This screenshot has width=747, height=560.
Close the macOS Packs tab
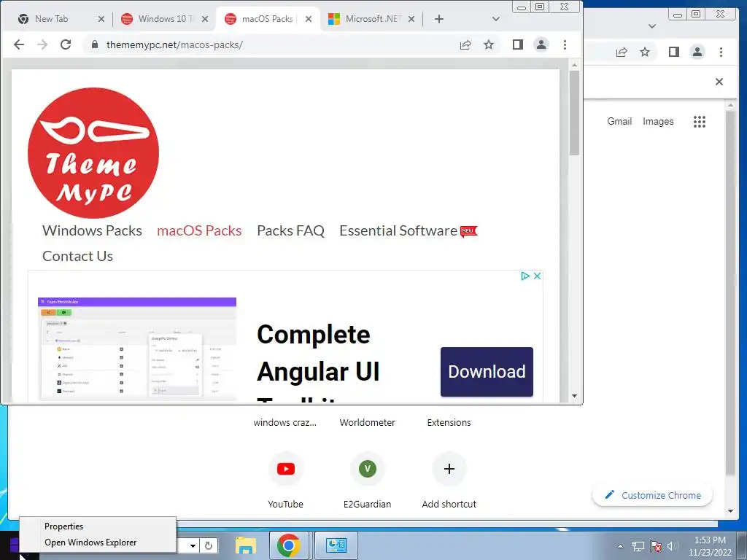pos(309,19)
